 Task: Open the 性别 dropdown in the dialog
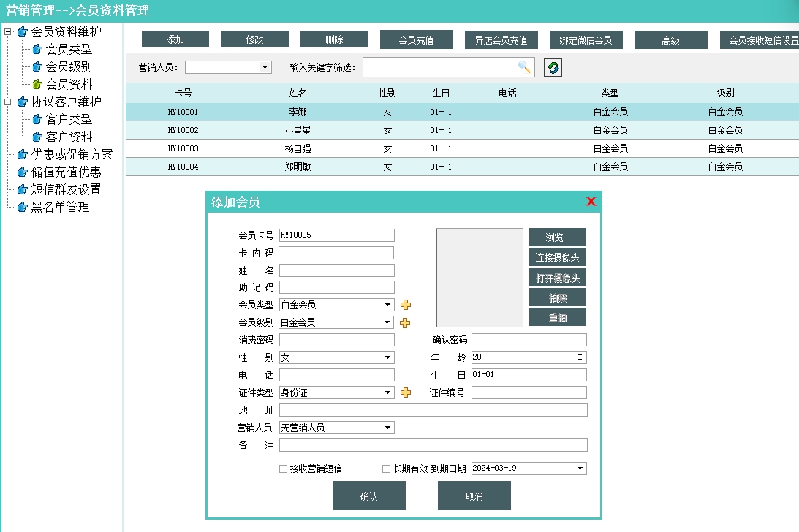click(388, 358)
